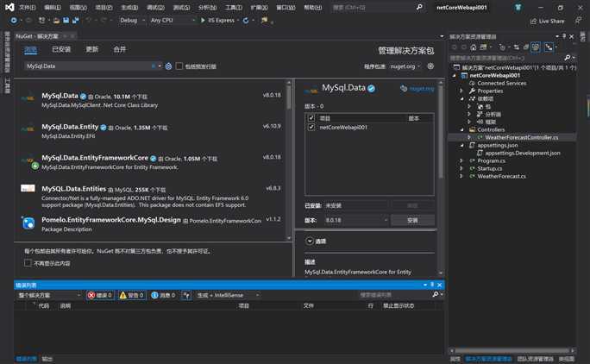Click the top search magnifier icon

tap(419, 7)
